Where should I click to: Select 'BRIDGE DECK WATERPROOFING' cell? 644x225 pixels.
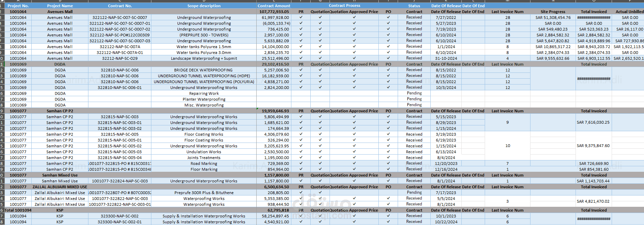(204, 70)
